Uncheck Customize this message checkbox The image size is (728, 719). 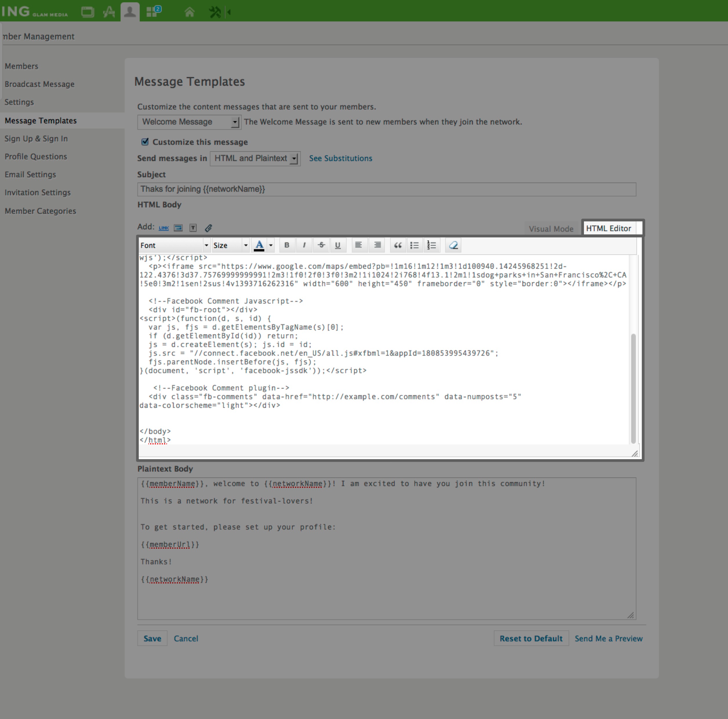(145, 142)
